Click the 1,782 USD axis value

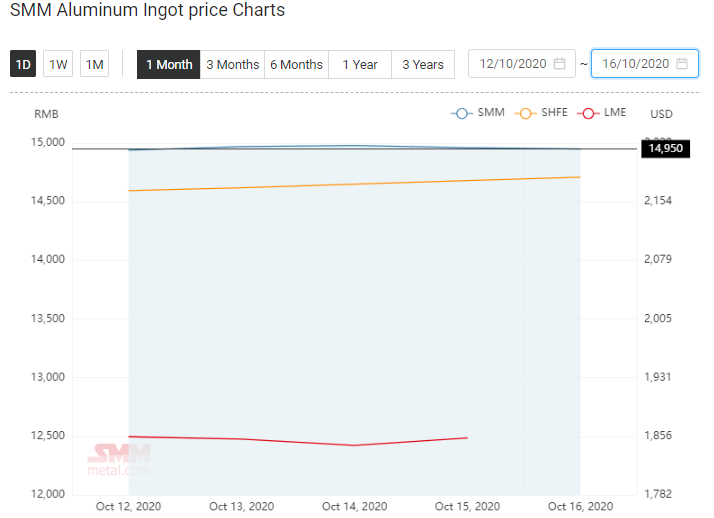point(658,493)
